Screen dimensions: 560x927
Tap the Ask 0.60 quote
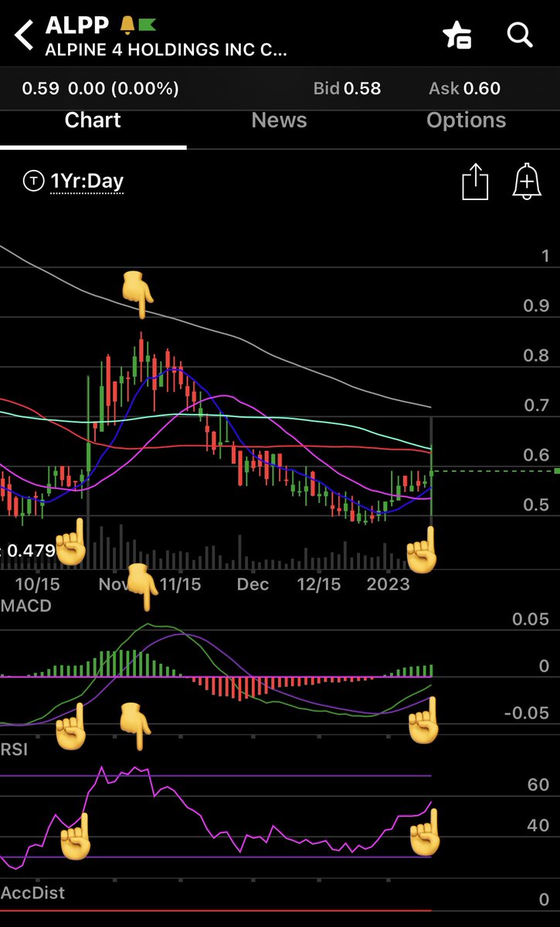point(464,89)
